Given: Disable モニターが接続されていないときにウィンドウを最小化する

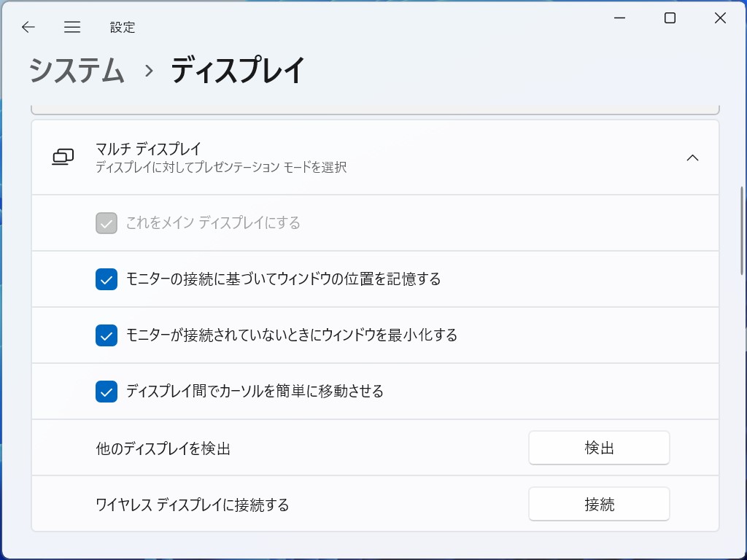Looking at the screenshot, I should 106,335.
